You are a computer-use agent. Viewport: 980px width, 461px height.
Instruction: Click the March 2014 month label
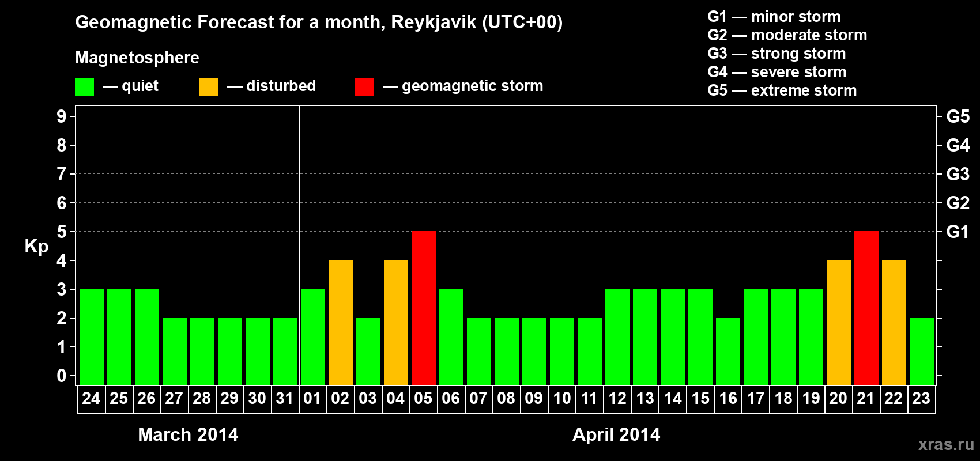click(188, 434)
